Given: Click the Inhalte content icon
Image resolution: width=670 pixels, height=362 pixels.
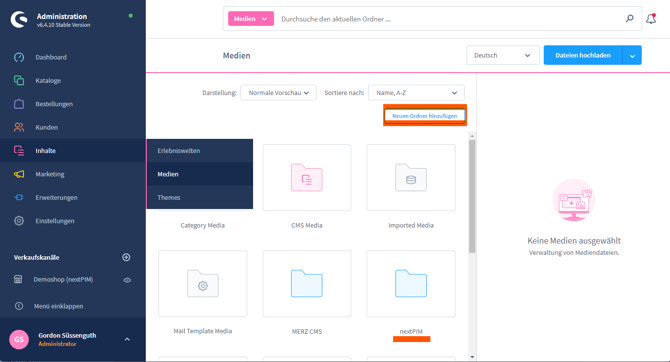Looking at the screenshot, I should point(19,150).
